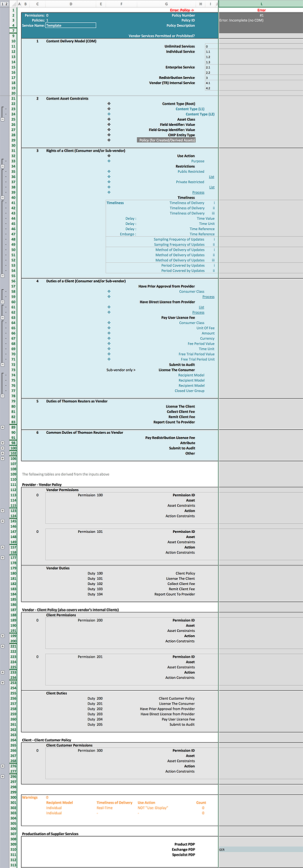Screen dimensions: 303x868
Task: Open the Process link above Timeliness heading
Action: point(198,192)
